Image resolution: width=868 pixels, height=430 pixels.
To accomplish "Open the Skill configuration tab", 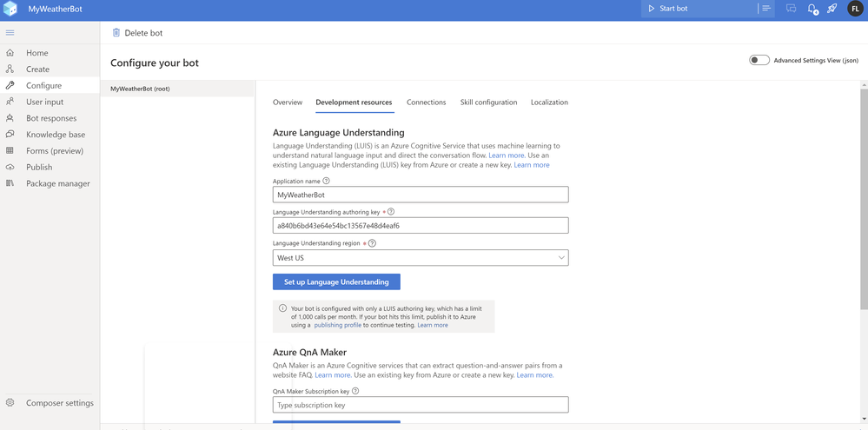I will point(488,103).
